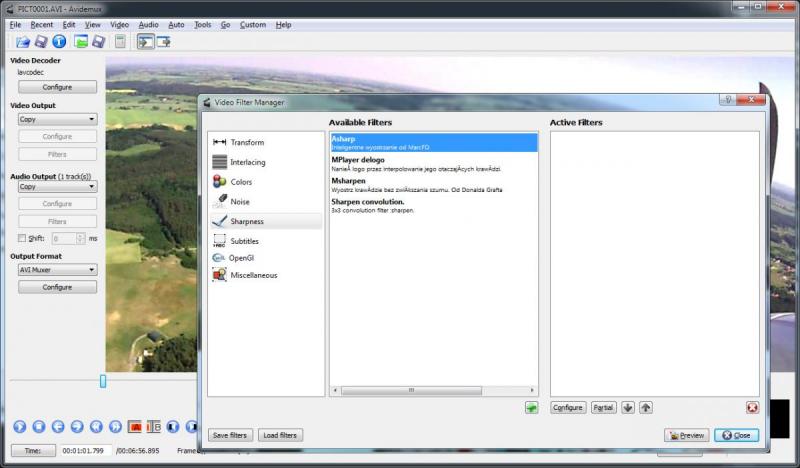Open the Tools menu

pos(203,24)
